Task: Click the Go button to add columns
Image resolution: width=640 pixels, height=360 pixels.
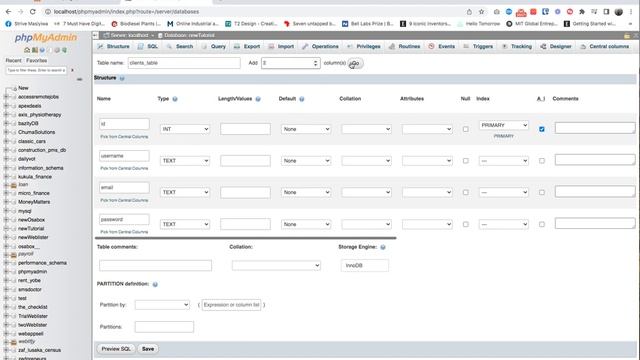Action: coord(355,63)
